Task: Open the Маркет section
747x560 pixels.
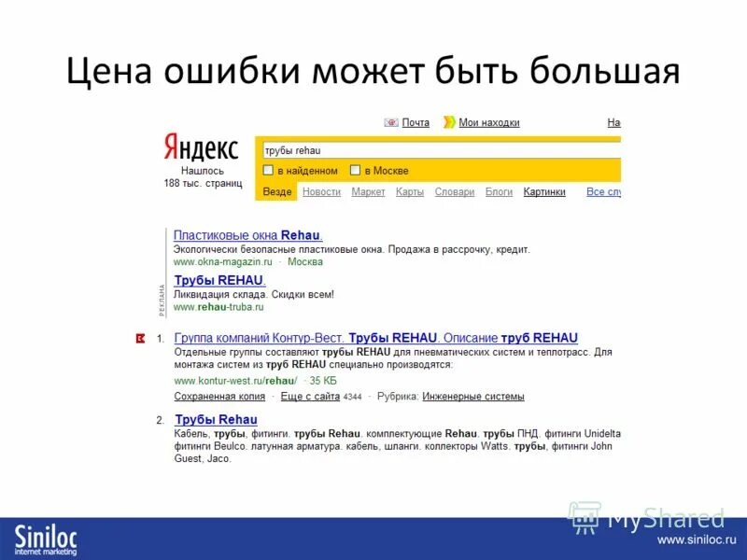Action: click(367, 192)
